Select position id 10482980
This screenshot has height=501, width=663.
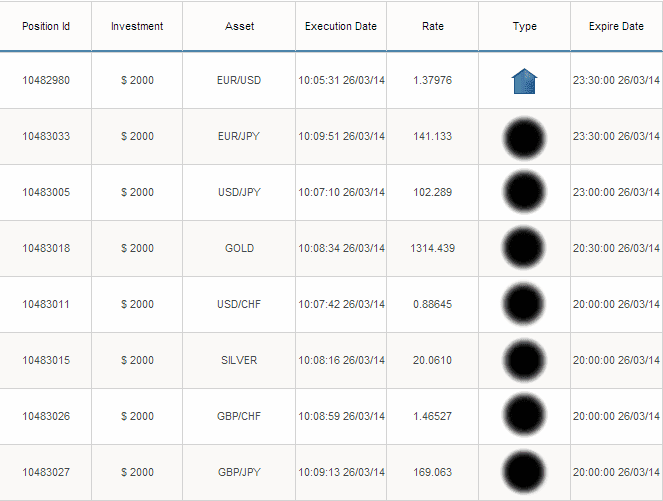(x=46, y=80)
